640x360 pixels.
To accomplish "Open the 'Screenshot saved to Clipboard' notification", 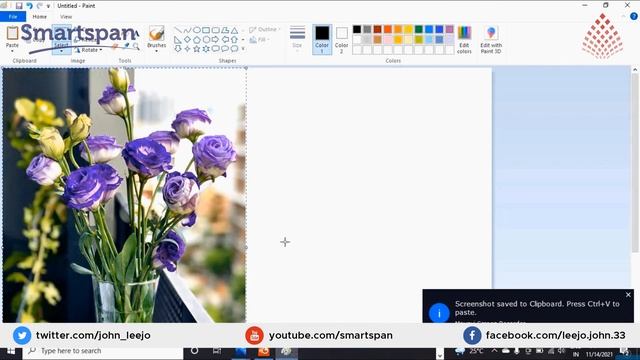I will 528,306.
